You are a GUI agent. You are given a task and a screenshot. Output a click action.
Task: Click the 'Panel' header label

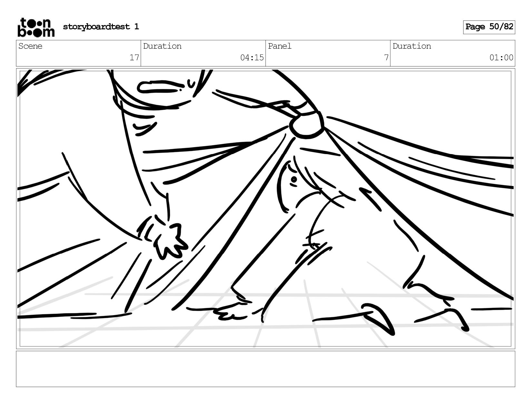click(280, 46)
